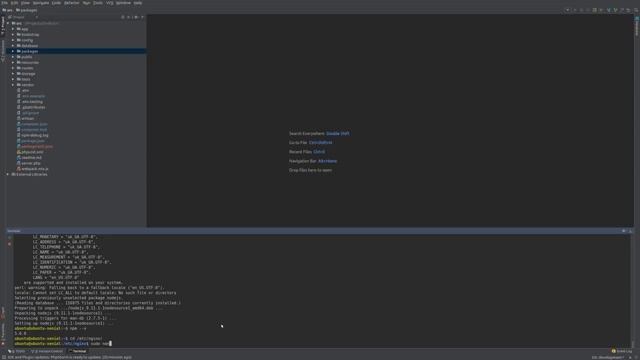Toggle the Structure side tab
Image resolution: width=640 pixels, height=360 pixels.
(3, 50)
